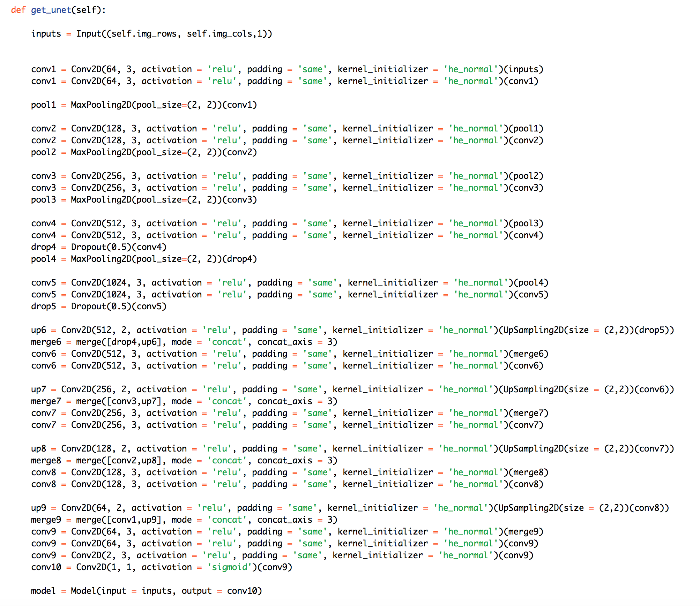
Task: Click (drop5) at the end of the up6 line
Action: coord(652,330)
